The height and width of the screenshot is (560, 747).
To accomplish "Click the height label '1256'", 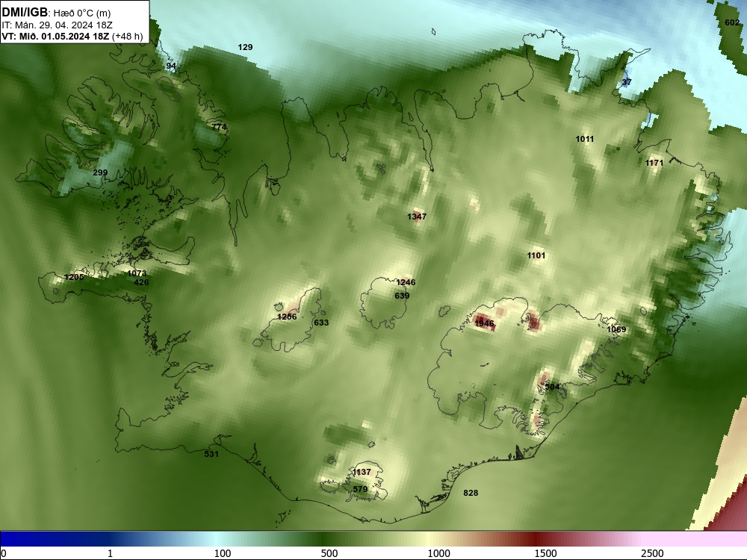I will [287, 317].
